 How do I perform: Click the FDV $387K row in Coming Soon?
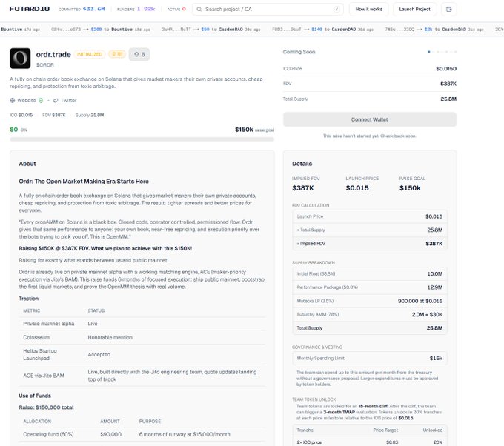pos(370,84)
